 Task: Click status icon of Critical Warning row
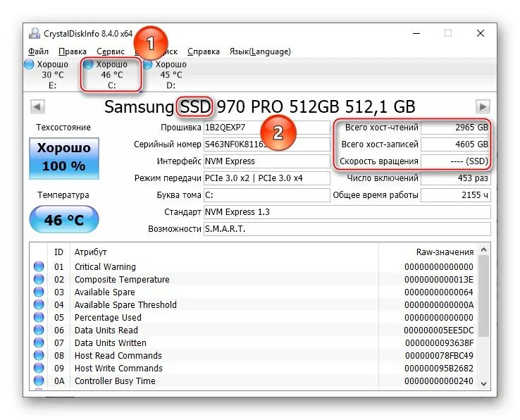pyautogui.click(x=39, y=267)
